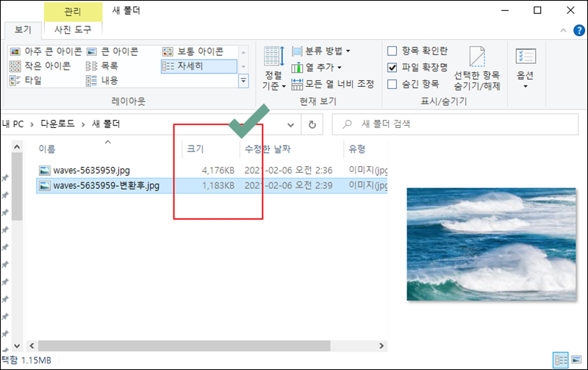Viewport: 588px width, 370px height.
Task: Switch to details view in status bar
Action: pos(561,360)
